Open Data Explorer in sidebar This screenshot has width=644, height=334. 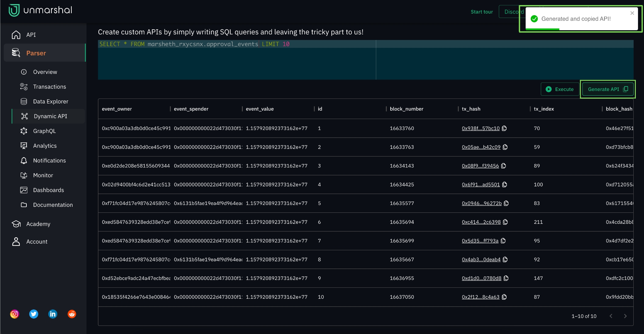51,101
